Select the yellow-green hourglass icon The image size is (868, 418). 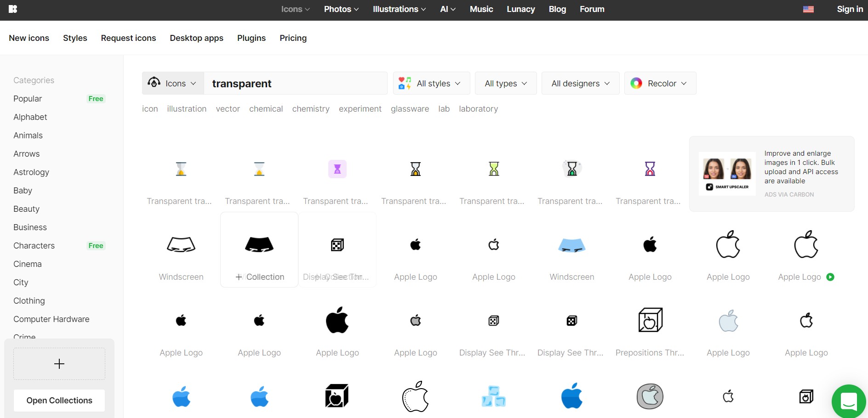494,169
